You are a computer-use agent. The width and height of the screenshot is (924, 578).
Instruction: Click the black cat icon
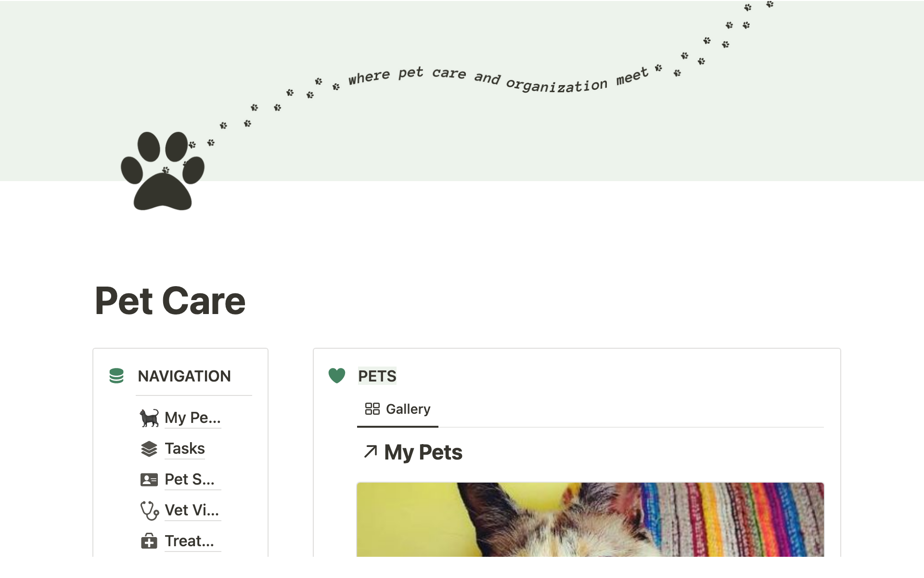149,418
